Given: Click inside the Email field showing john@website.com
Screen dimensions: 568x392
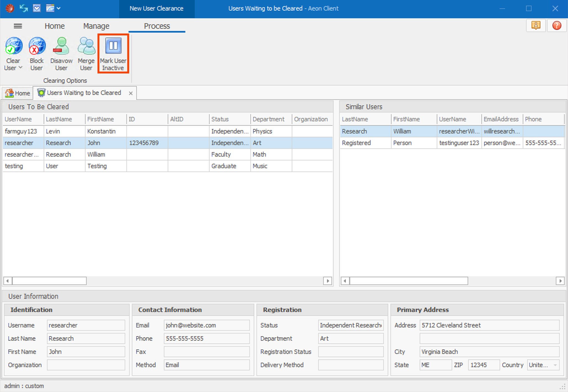Looking at the screenshot, I should tap(206, 325).
